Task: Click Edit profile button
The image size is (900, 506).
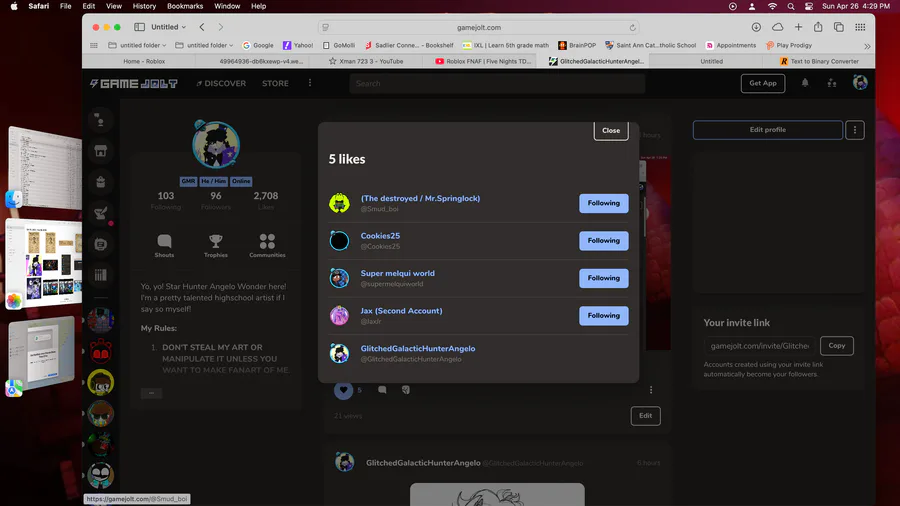Action: pyautogui.click(x=767, y=130)
